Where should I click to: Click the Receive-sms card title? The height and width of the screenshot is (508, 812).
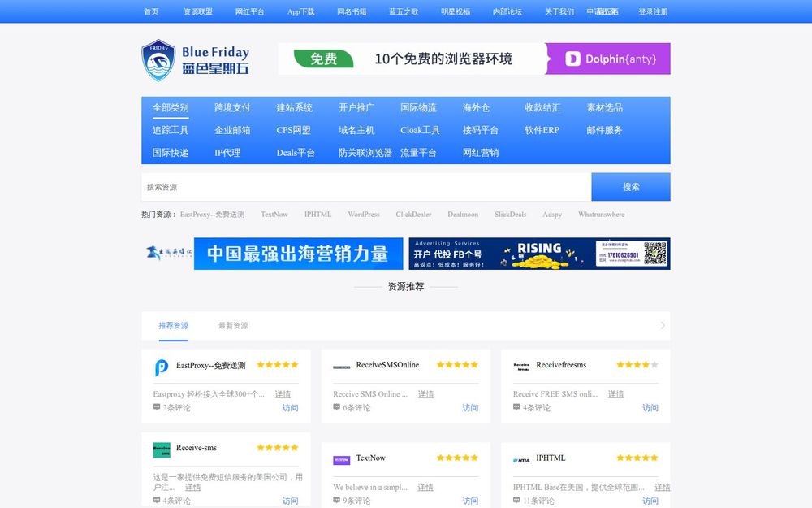point(197,448)
